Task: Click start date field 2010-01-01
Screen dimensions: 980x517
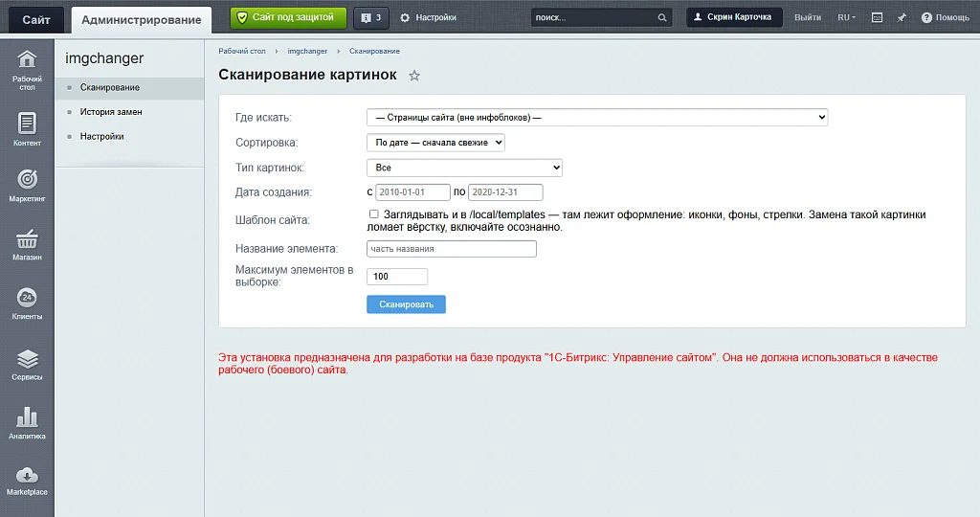Action: (412, 192)
